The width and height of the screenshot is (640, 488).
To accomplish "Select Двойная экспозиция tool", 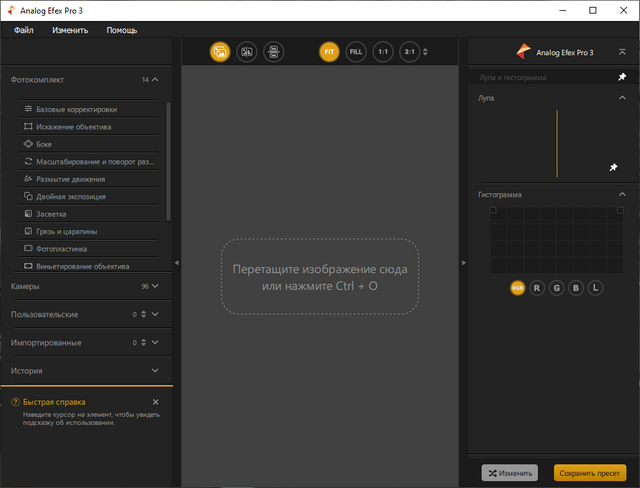I will 70,197.
